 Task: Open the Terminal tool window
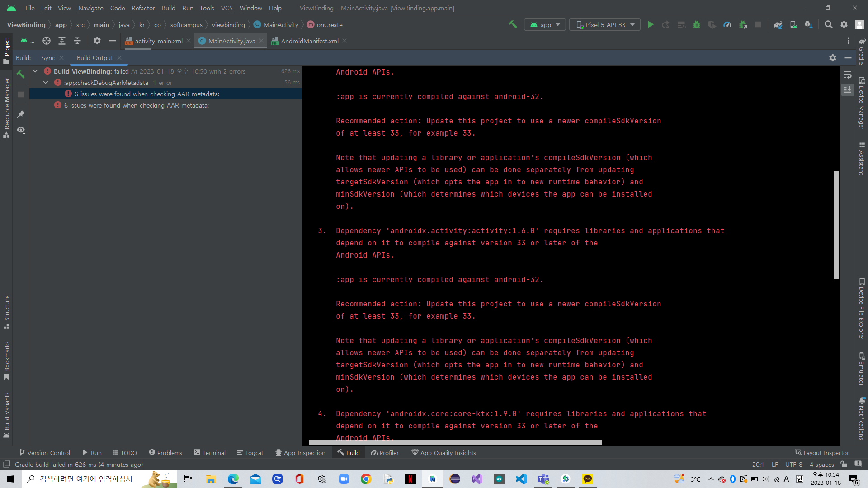[210, 453]
